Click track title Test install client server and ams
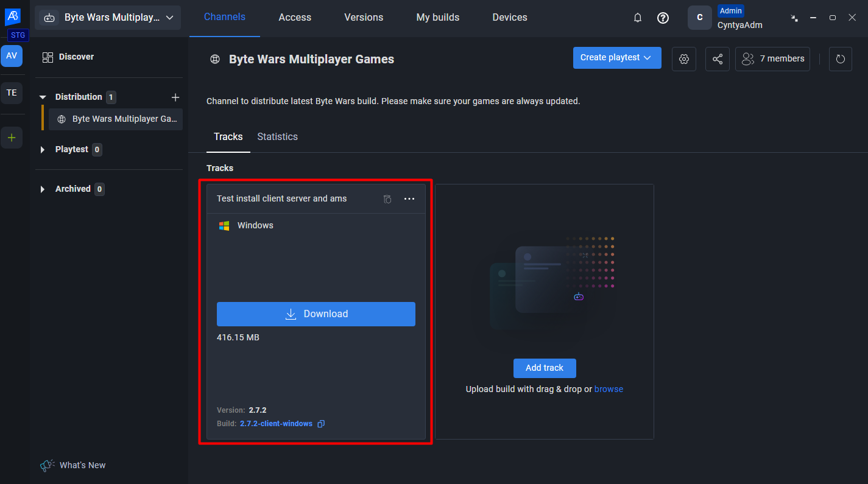 pos(282,198)
